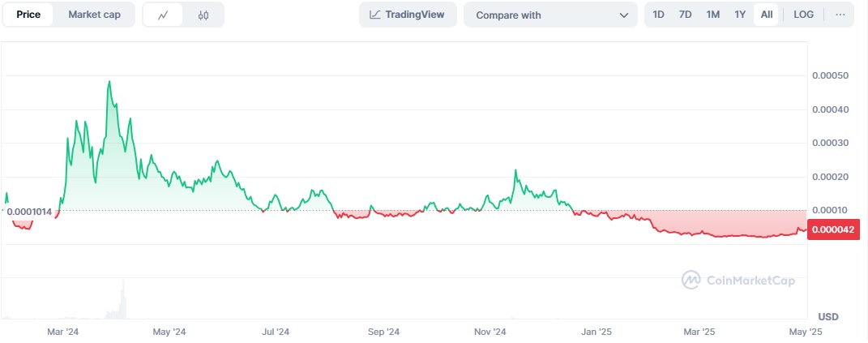Click the May '25 date axis label
868x343 pixels.
[806, 332]
